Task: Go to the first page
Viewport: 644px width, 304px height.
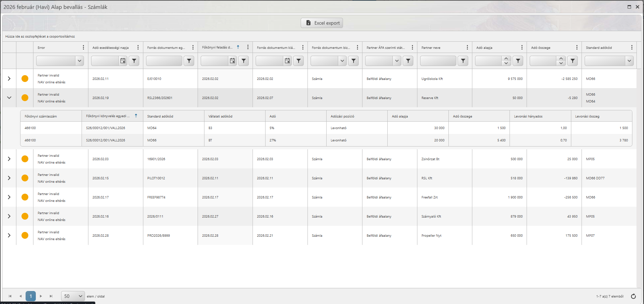Action: click(10, 296)
